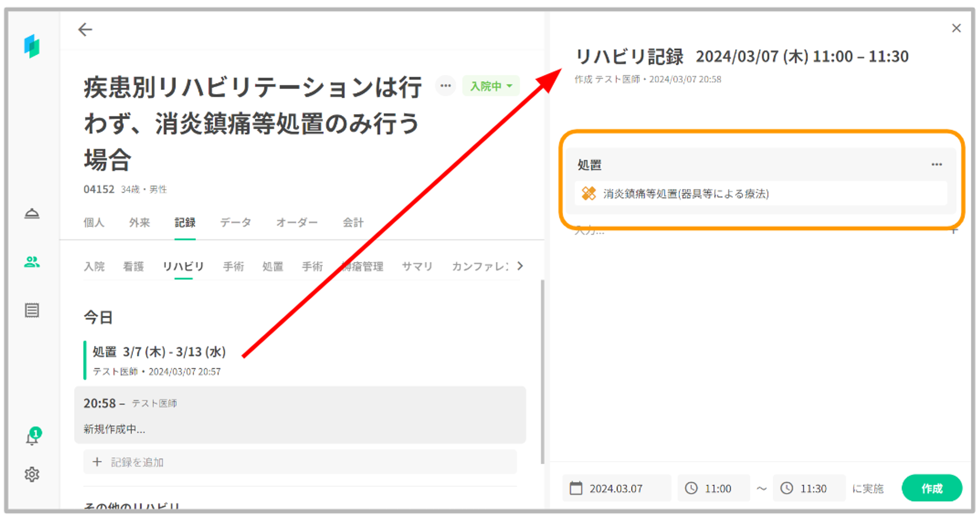Open the bed/ward sidebar icon

(x=32, y=214)
